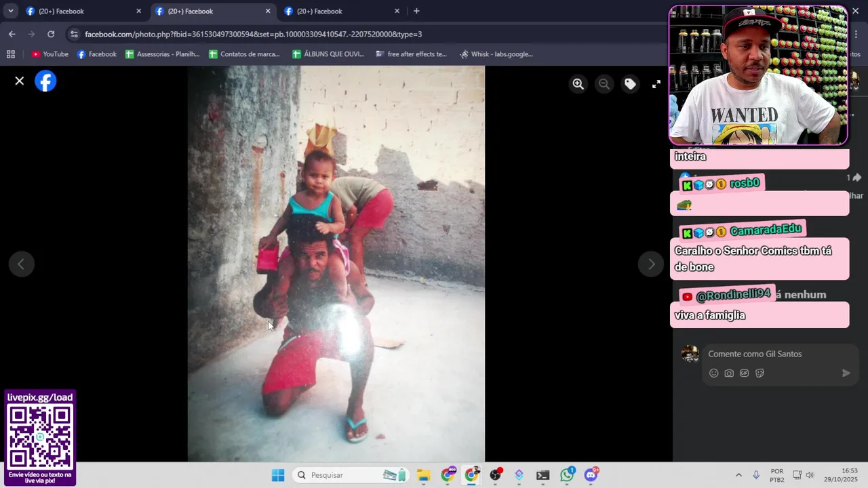Click Gil Santos' commenter avatar

pos(690,354)
